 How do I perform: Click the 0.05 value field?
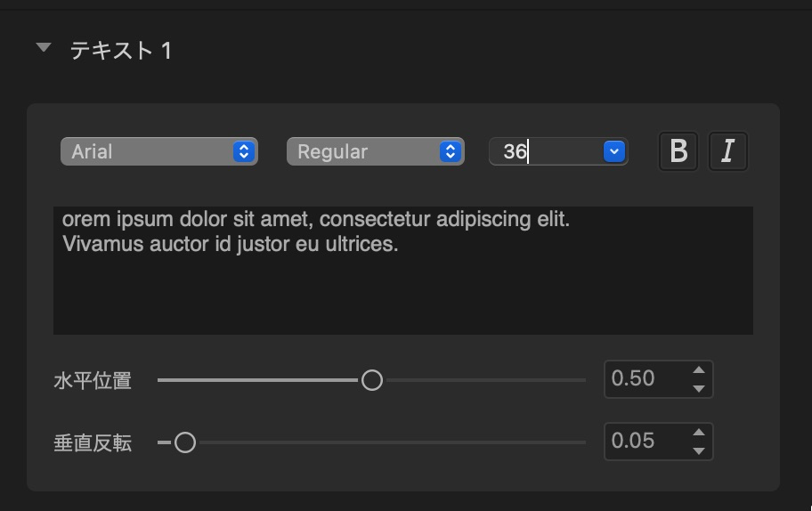click(647, 442)
